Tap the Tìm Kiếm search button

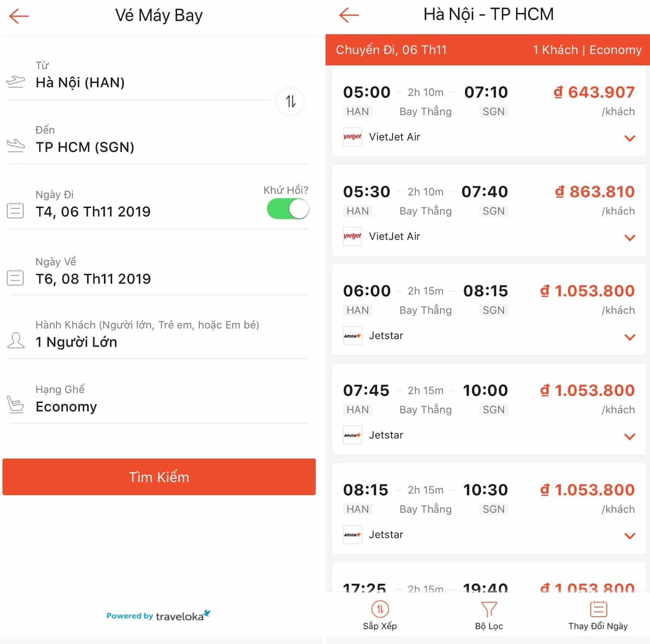pyautogui.click(x=159, y=477)
